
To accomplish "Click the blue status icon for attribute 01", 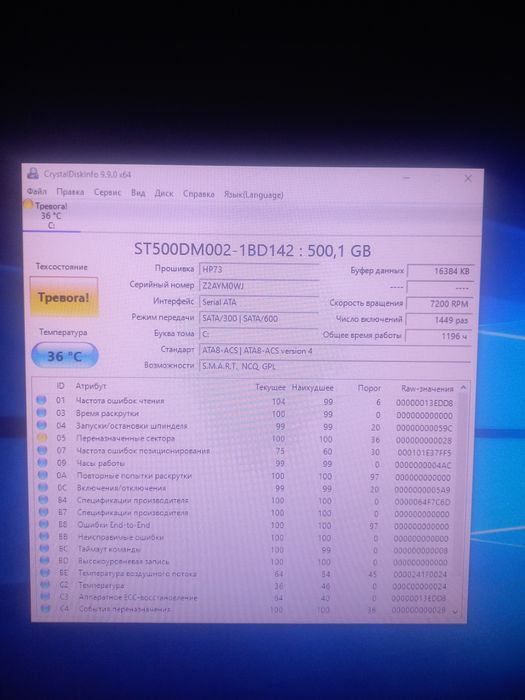I will coord(42,400).
